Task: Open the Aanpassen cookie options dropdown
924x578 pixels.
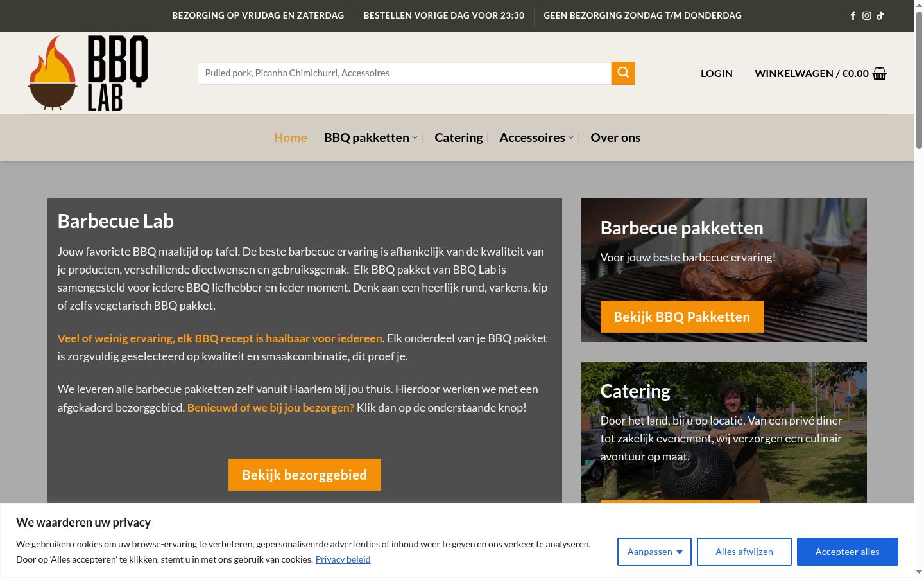Action: pos(654,552)
